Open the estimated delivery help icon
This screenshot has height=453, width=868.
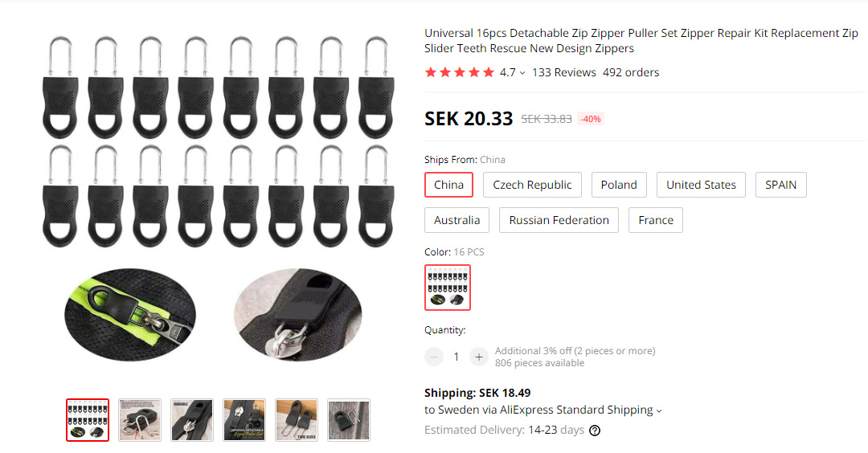click(595, 431)
